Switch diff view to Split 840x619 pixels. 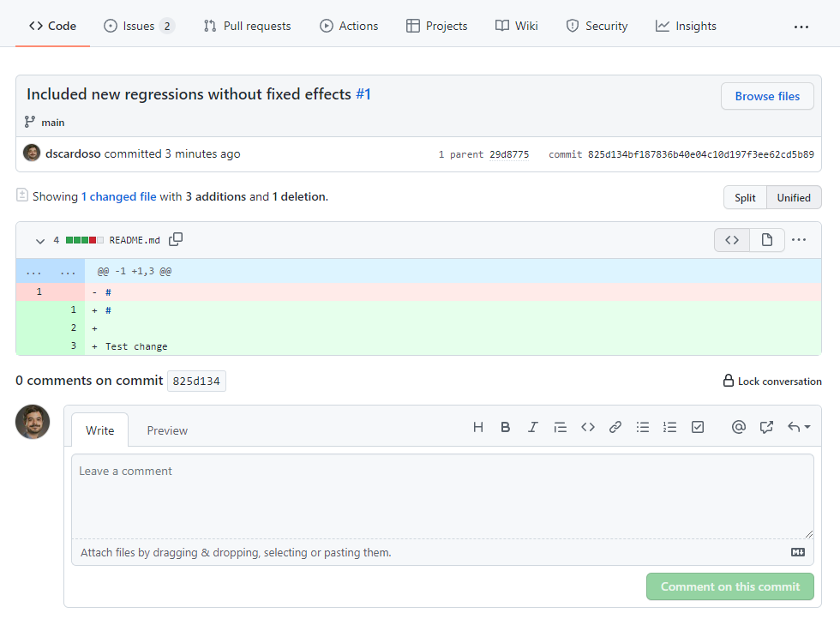[745, 197]
